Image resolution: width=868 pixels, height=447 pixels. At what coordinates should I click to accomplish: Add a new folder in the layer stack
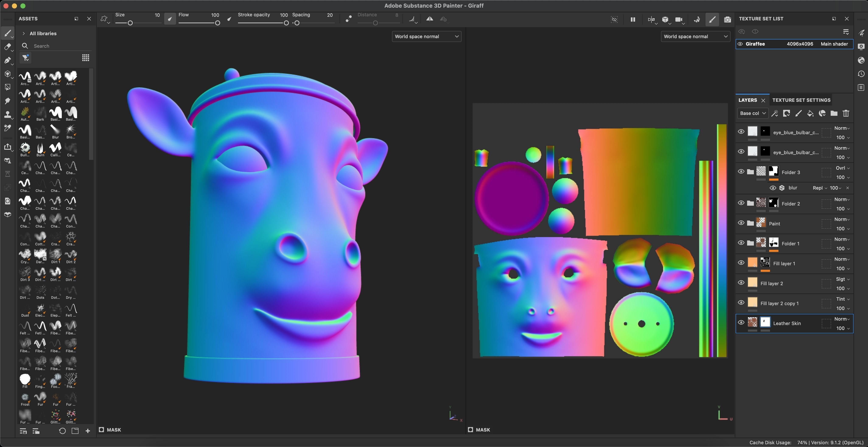pyautogui.click(x=834, y=113)
